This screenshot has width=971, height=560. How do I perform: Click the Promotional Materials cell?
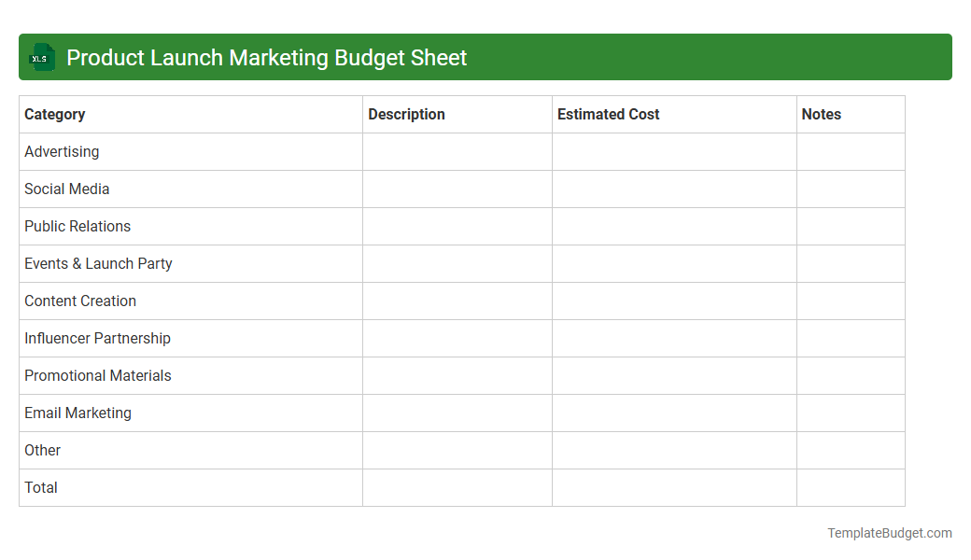click(x=97, y=375)
